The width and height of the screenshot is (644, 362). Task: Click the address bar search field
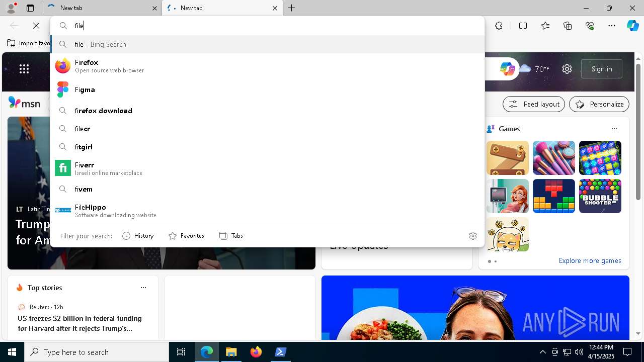(267, 26)
